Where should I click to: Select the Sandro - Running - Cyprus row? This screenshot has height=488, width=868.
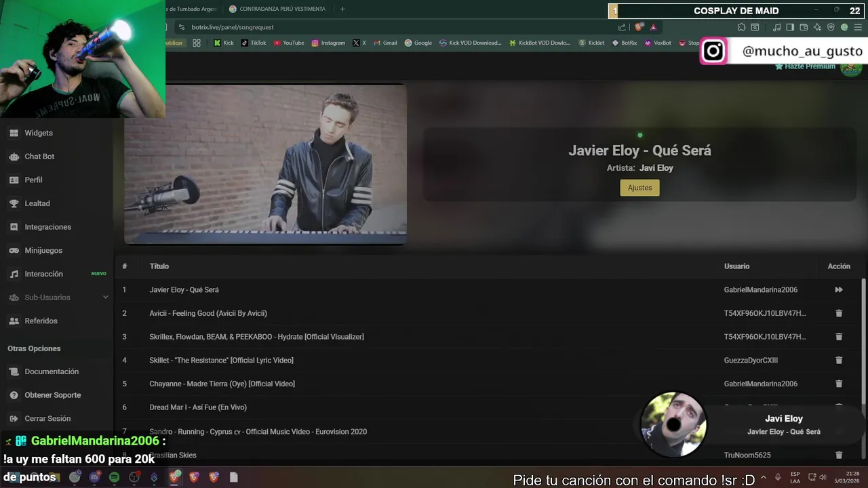(488, 432)
